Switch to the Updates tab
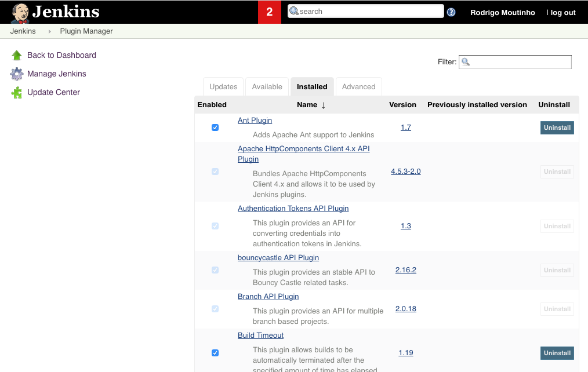Screen dimensions: 588x372 [x=223, y=86]
